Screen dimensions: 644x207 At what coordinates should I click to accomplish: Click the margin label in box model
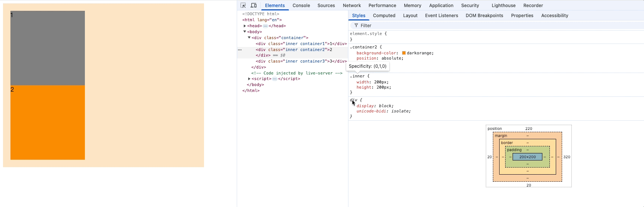coord(501,136)
